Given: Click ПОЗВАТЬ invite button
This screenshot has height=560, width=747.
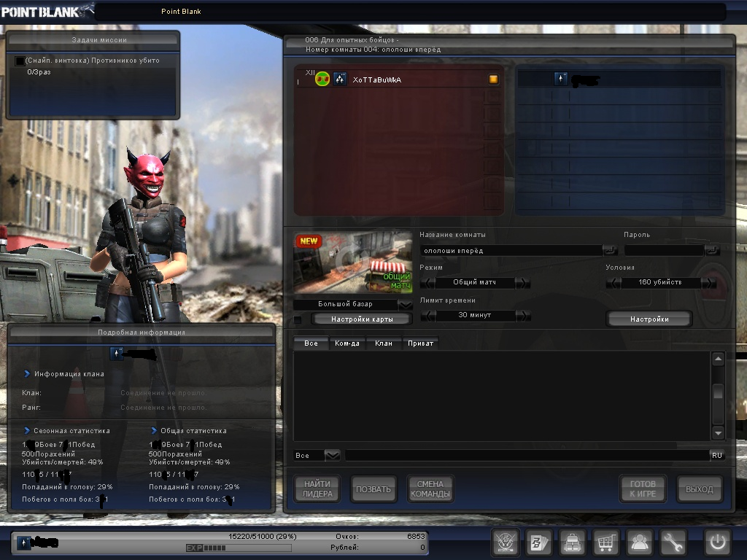Looking at the screenshot, I should (373, 489).
